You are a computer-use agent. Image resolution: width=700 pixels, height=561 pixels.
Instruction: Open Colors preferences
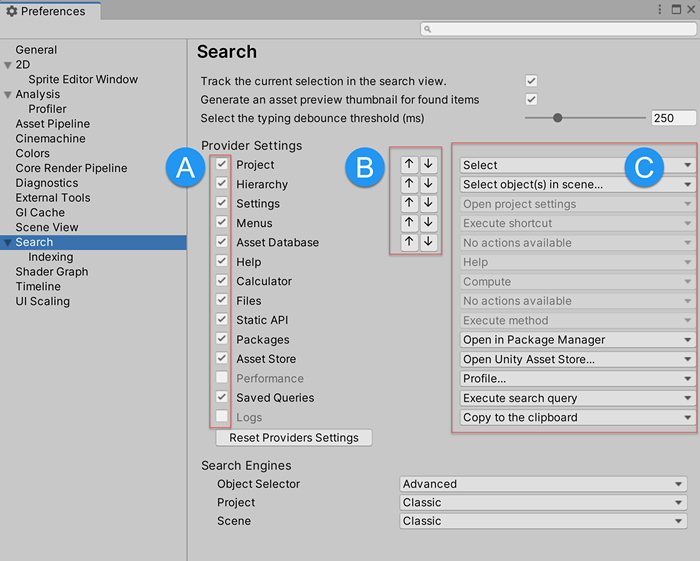click(33, 153)
